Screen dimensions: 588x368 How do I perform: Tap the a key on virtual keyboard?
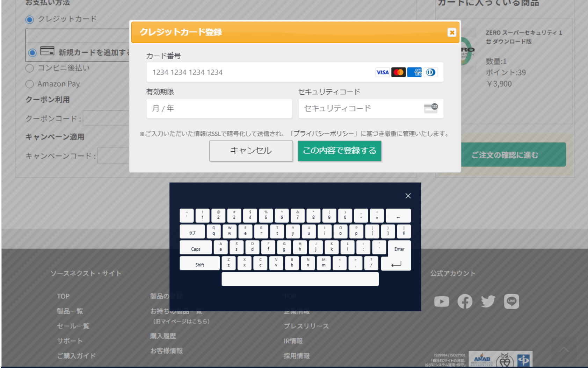pos(220,247)
